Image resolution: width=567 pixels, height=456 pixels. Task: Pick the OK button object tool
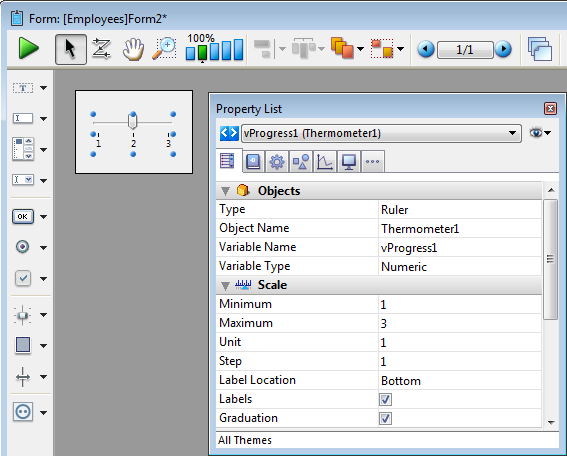click(x=23, y=216)
